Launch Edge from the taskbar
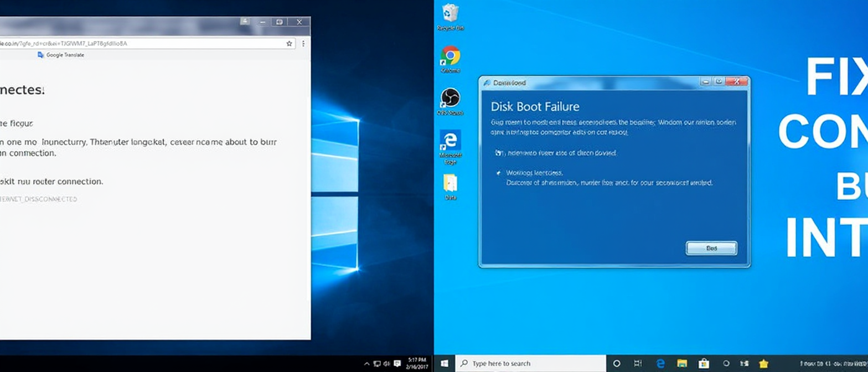 point(660,364)
